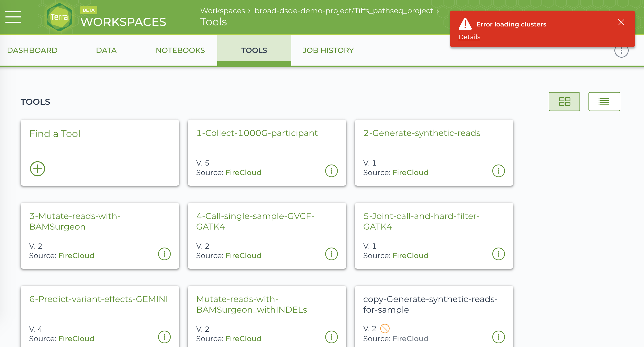Switch to the Notebooks tab
The width and height of the screenshot is (644, 347).
[x=180, y=50]
